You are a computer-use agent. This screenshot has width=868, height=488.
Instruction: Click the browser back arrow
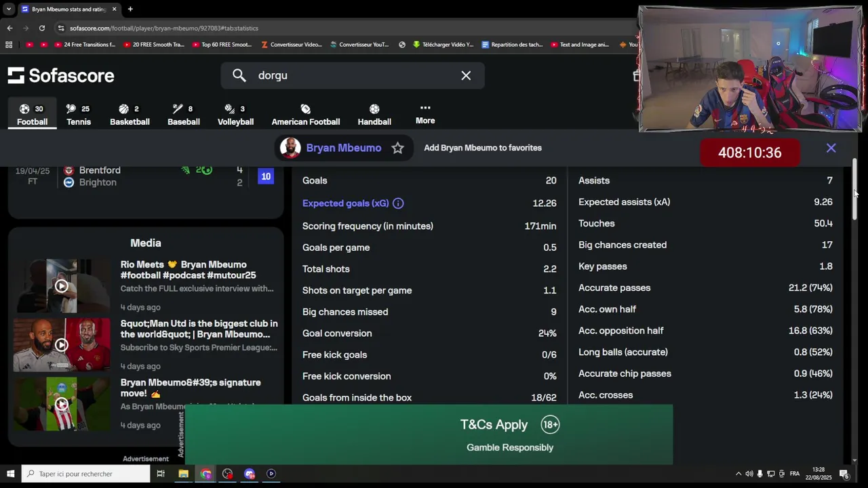[9, 28]
